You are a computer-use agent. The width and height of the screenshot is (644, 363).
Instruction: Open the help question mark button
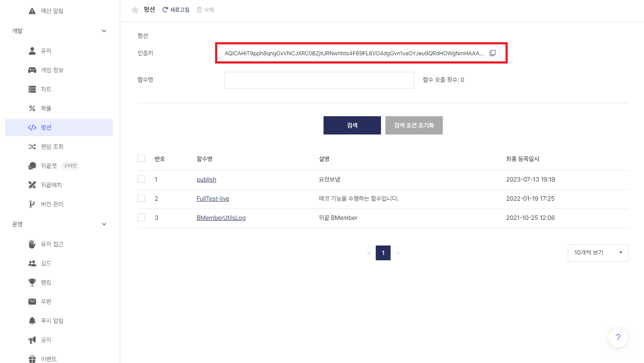tap(618, 337)
